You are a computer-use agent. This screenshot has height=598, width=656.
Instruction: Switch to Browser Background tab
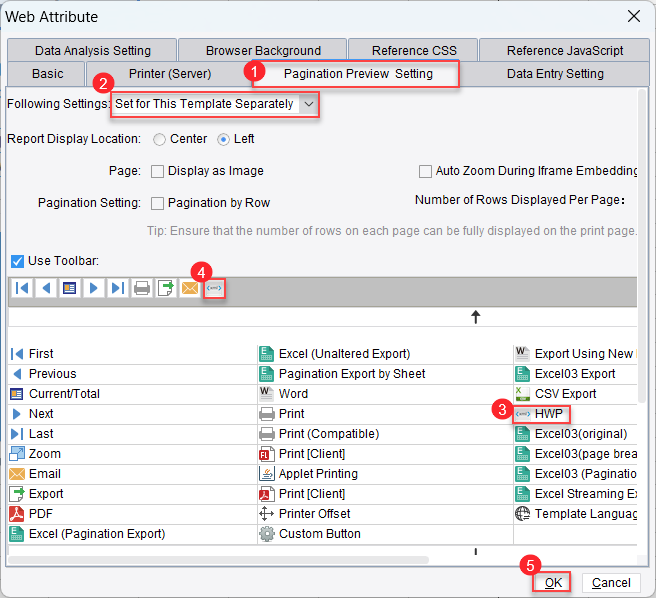(x=263, y=51)
